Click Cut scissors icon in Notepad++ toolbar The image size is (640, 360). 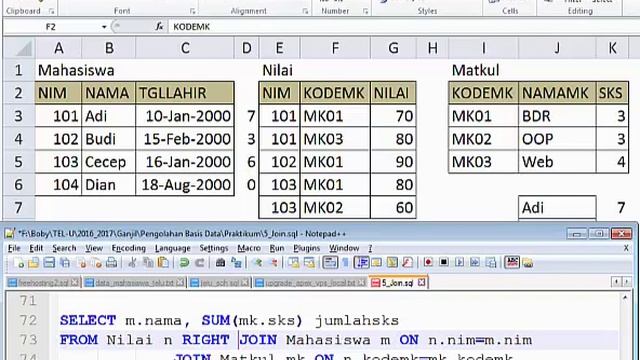(x=132, y=262)
